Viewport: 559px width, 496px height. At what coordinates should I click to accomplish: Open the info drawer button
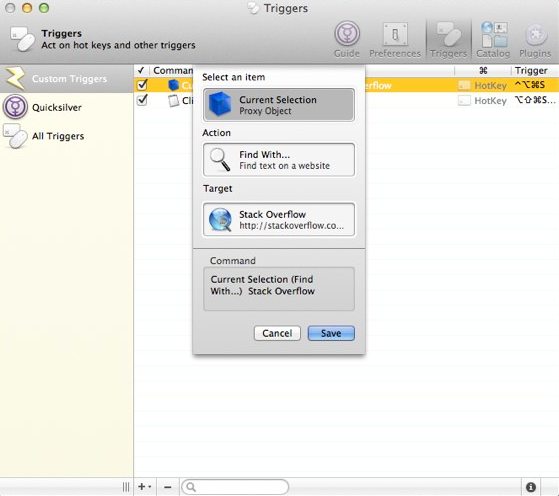point(531,487)
